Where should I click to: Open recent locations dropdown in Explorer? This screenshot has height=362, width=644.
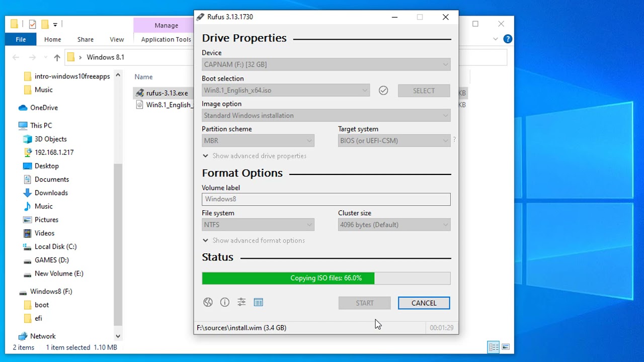46,57
